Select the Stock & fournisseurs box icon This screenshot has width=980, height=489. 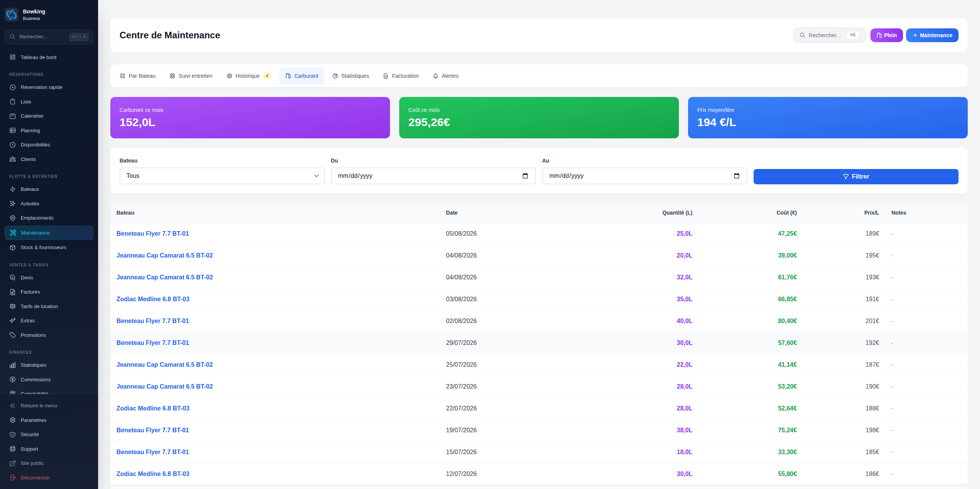[13, 248]
